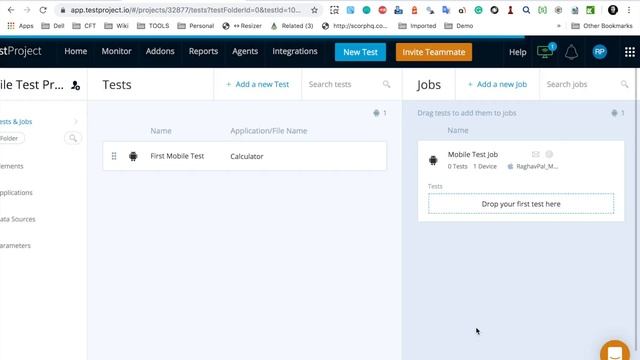Click the sidebar folder search icon
Image resolution: width=640 pixels, height=360 pixels.
[73, 138]
